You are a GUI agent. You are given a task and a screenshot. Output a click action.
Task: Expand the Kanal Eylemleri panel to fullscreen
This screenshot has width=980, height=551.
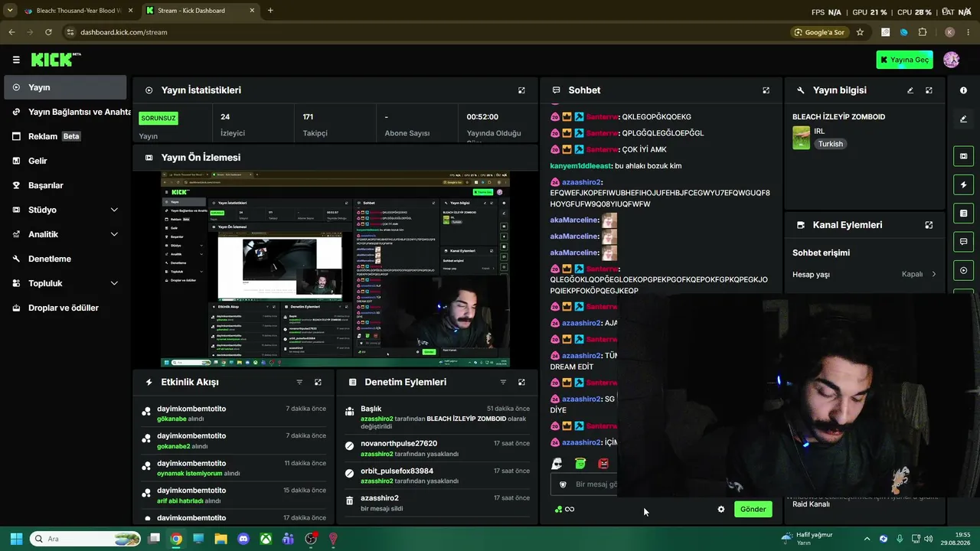click(929, 225)
